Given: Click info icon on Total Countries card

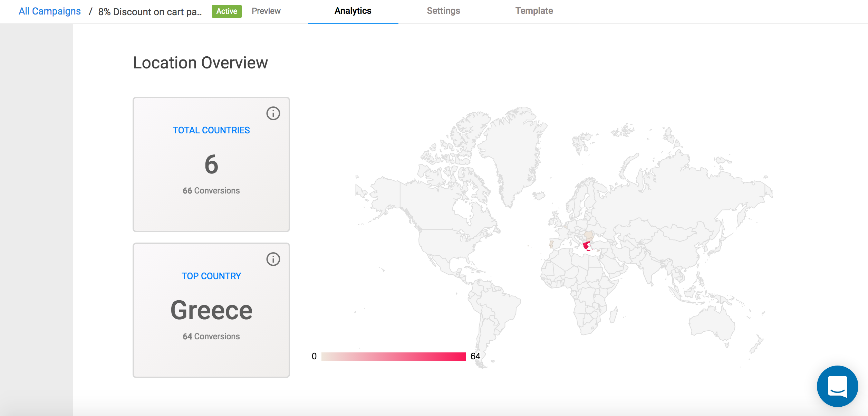Looking at the screenshot, I should tap(273, 113).
